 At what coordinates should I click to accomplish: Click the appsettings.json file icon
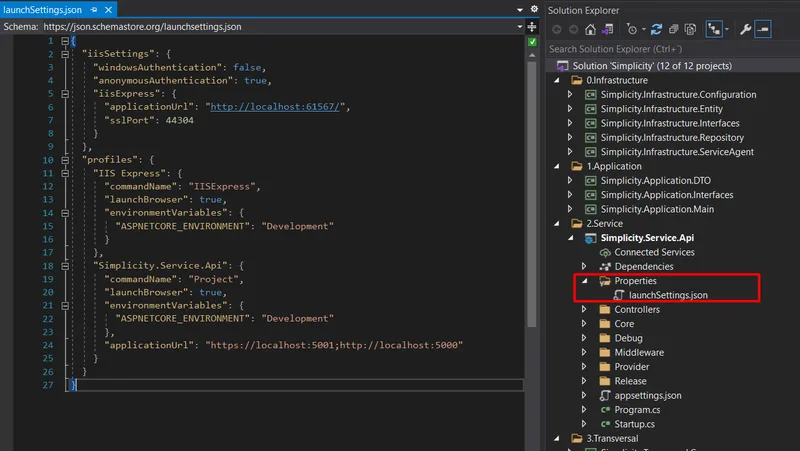[605, 395]
